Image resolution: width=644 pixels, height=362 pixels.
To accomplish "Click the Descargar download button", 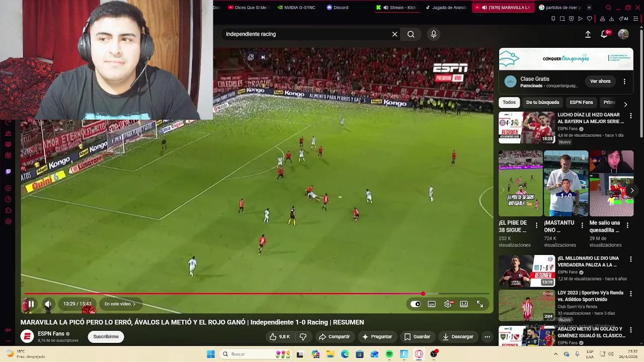I will (x=458, y=337).
